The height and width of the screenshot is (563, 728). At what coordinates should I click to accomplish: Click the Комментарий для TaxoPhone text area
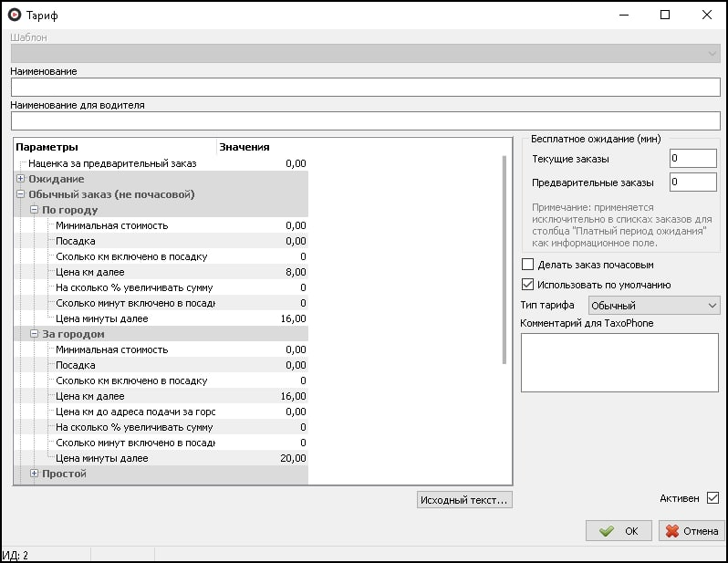[x=619, y=361]
